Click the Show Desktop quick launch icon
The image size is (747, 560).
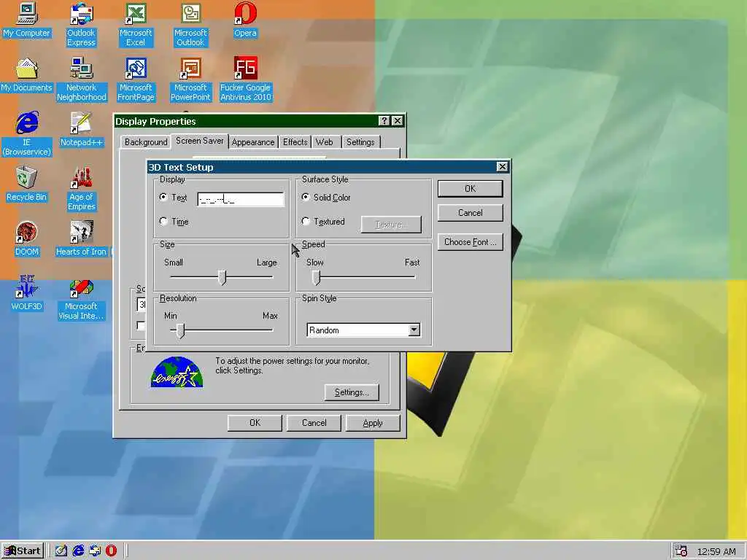pos(61,551)
